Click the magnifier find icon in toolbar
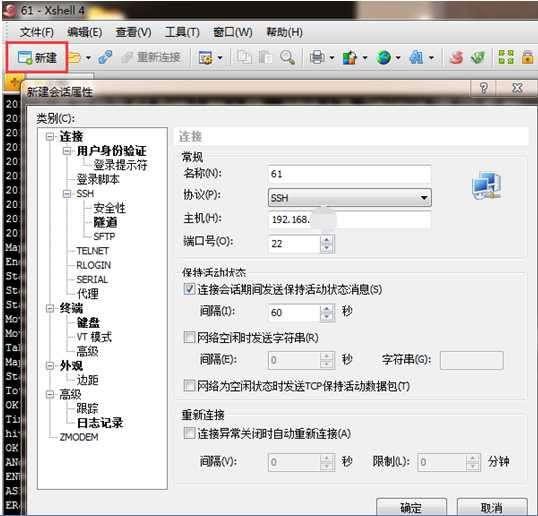 [287, 57]
